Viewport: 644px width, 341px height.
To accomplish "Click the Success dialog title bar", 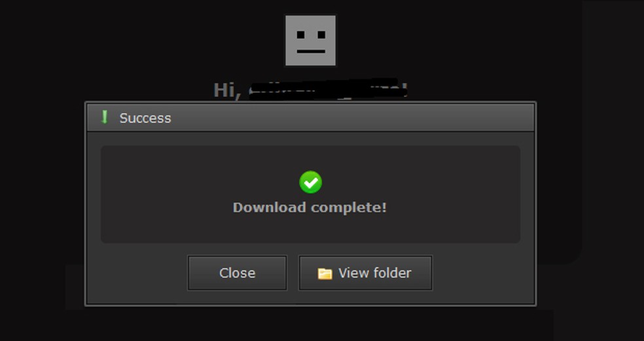I will tap(310, 118).
